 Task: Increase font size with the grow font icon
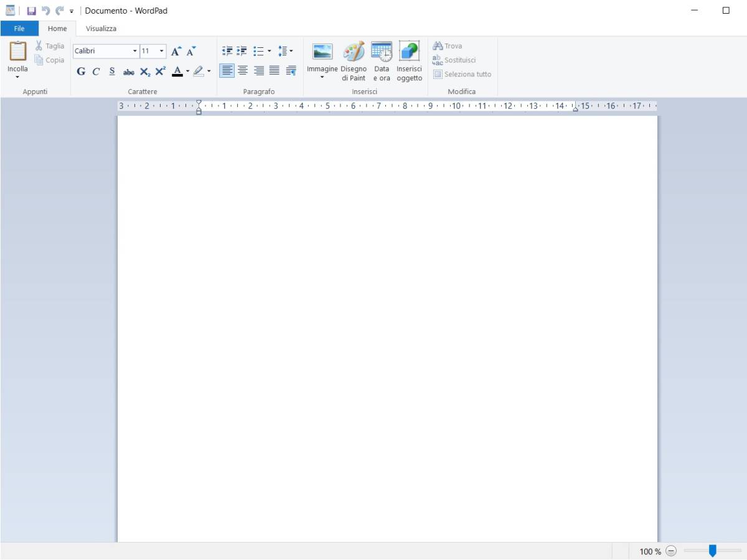(176, 51)
